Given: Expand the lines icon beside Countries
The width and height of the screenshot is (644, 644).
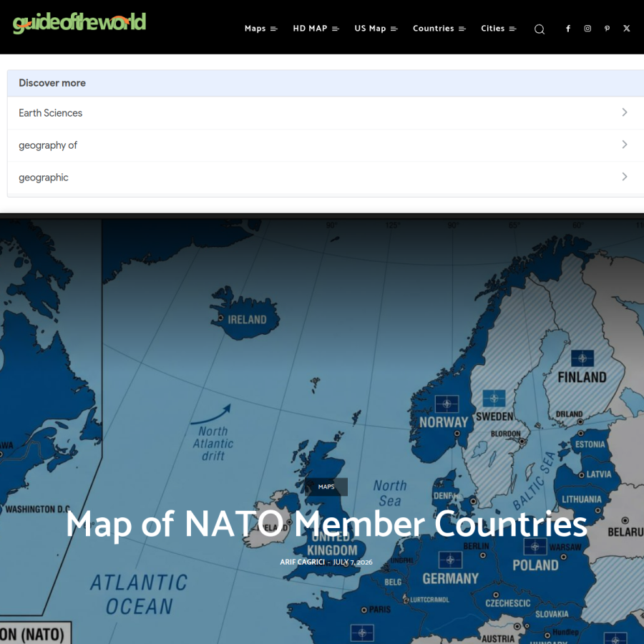Looking at the screenshot, I should (462, 29).
